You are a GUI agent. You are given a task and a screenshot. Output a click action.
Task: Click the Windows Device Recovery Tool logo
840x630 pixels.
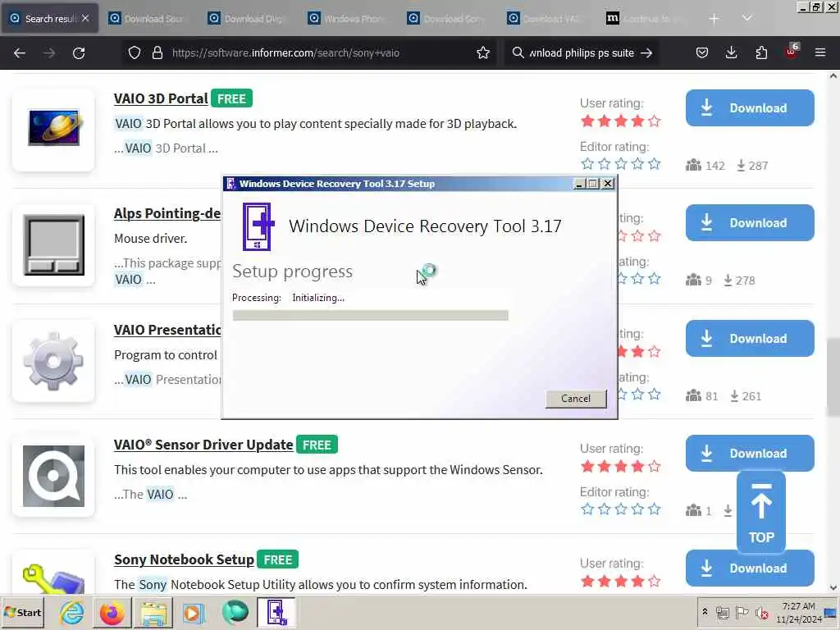(258, 226)
